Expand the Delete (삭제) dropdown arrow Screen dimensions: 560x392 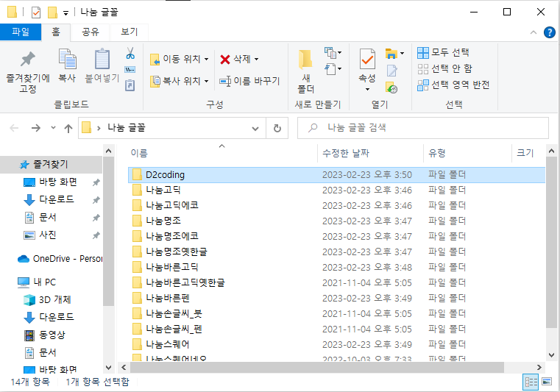[x=257, y=60]
